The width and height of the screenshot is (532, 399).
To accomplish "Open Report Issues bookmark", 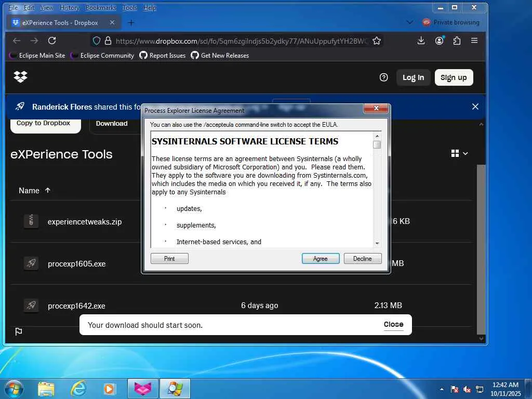I will coord(163,55).
